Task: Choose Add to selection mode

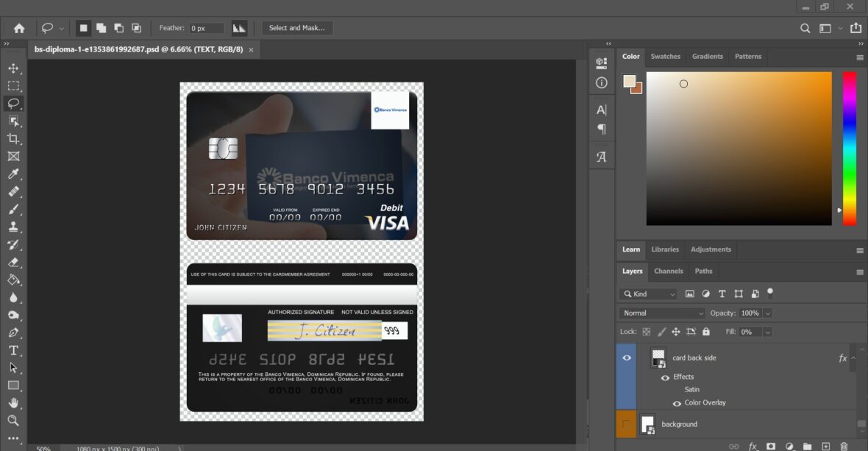Action: 101,28
